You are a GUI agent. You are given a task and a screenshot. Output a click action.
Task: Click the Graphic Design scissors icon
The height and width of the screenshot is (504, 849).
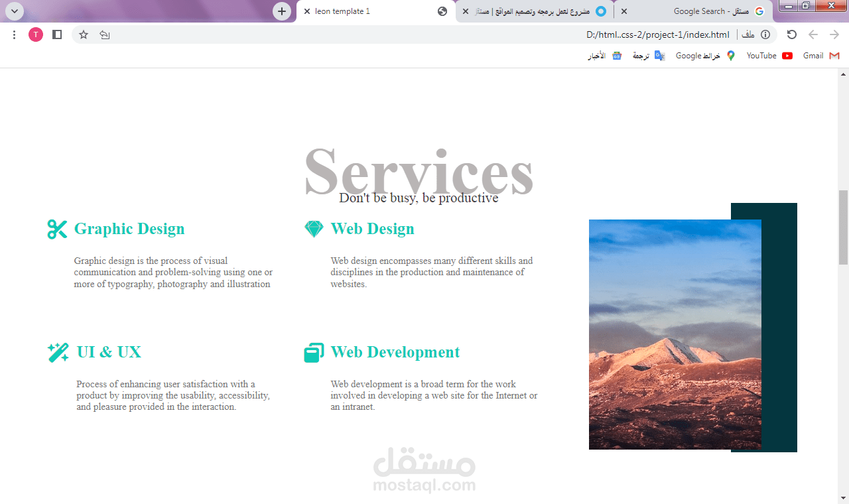(x=57, y=229)
